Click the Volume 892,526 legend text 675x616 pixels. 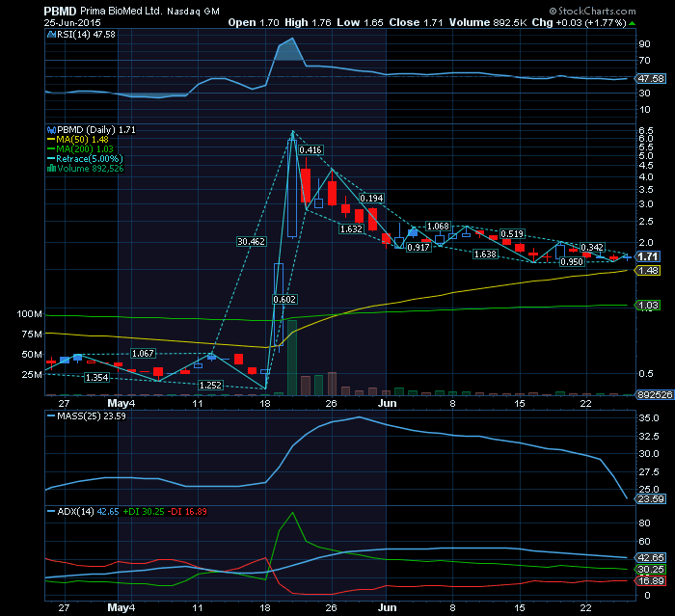91,169
